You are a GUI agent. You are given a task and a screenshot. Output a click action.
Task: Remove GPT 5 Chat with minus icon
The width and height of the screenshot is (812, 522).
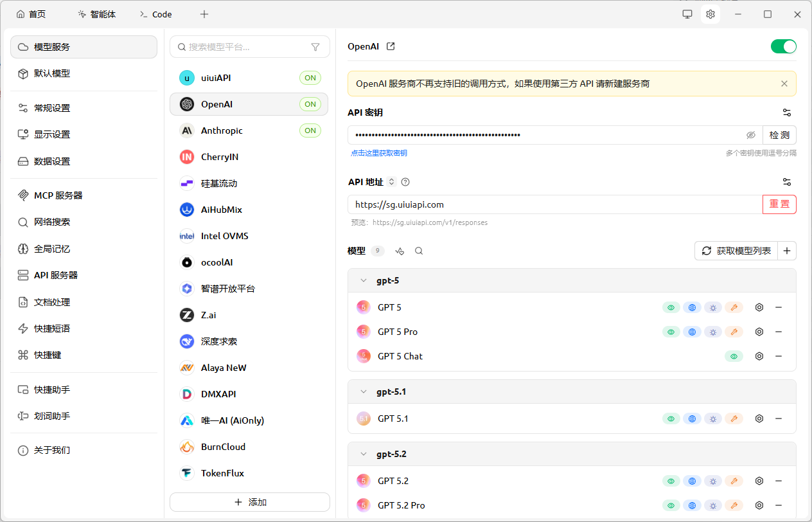pyautogui.click(x=779, y=356)
